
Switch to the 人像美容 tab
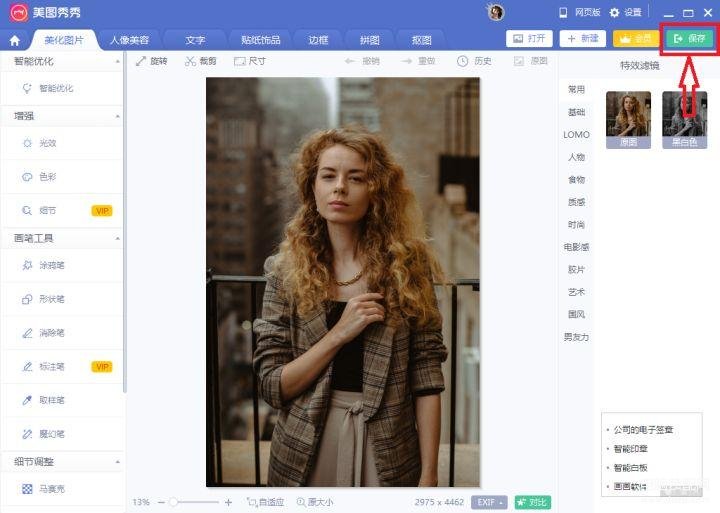pos(129,40)
